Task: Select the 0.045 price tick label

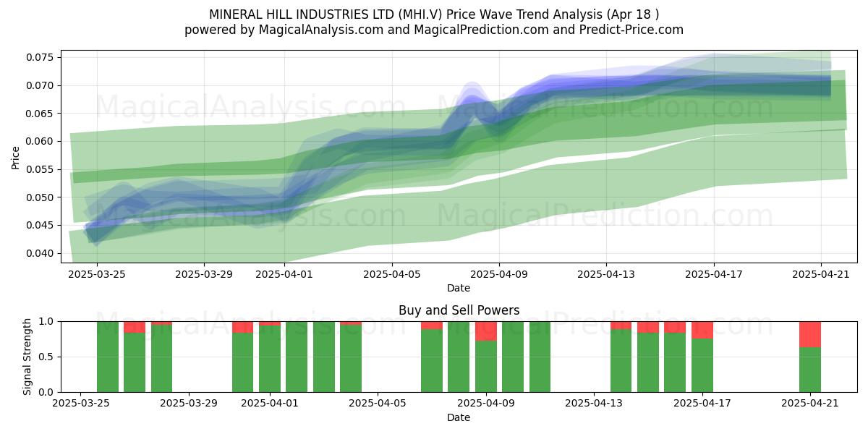Action: pyautogui.click(x=41, y=225)
